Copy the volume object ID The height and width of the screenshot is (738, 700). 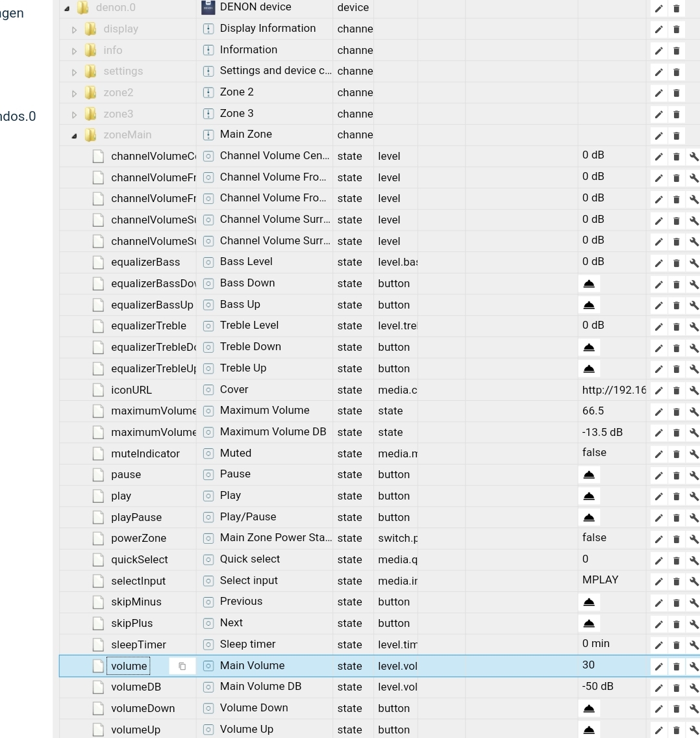(181, 666)
